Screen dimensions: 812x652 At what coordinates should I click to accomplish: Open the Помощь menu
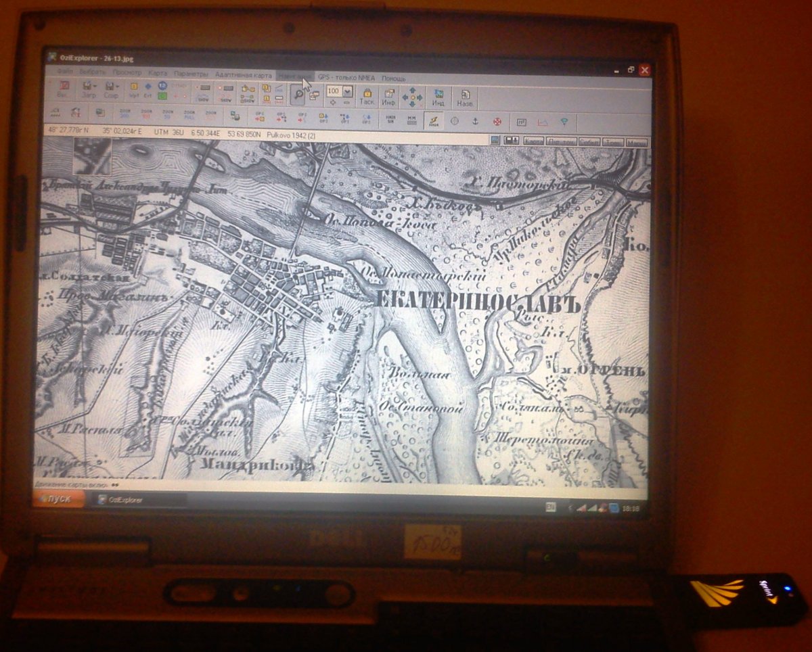(394, 78)
